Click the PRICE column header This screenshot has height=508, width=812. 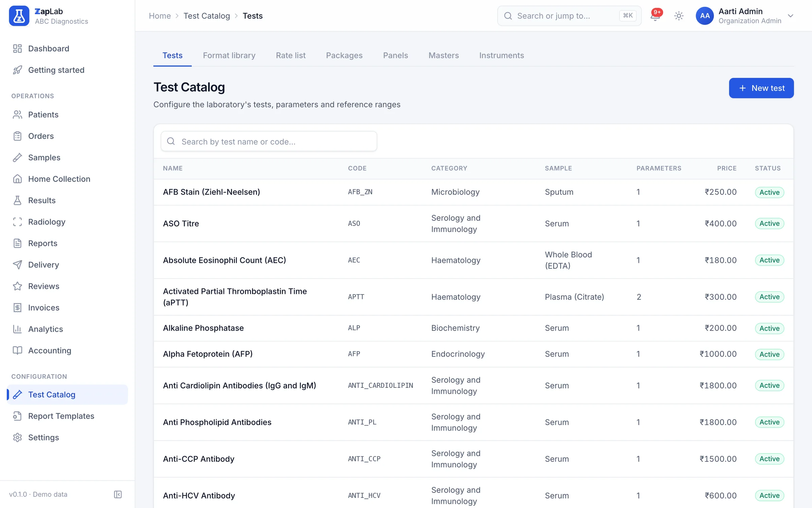(x=727, y=168)
